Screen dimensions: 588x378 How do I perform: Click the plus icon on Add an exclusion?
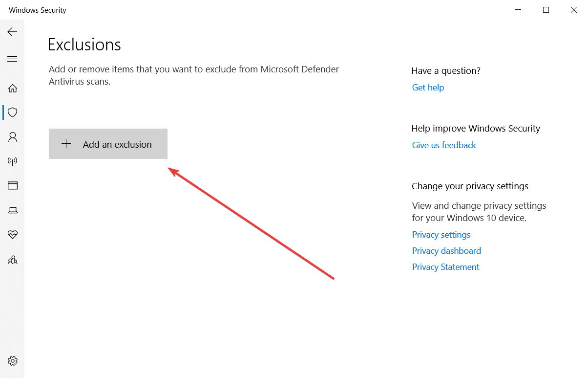pos(66,144)
